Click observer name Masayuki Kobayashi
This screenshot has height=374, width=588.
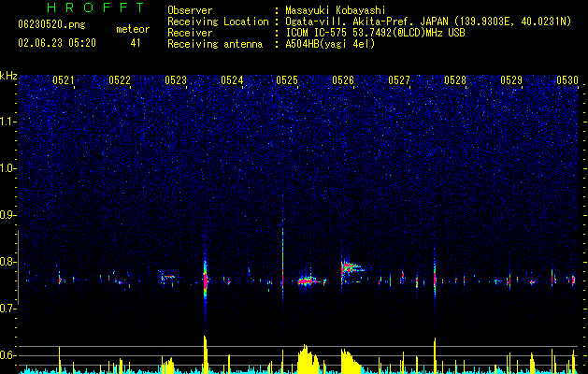pyautogui.click(x=335, y=10)
